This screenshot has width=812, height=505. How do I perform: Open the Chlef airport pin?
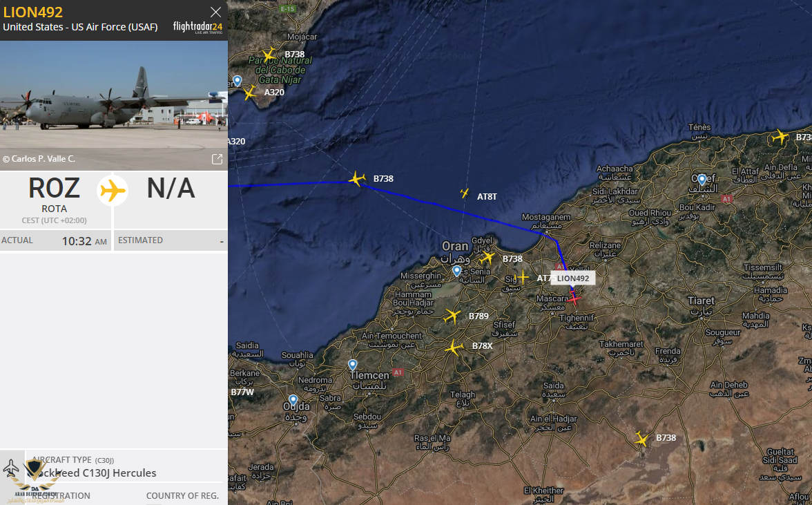702,180
